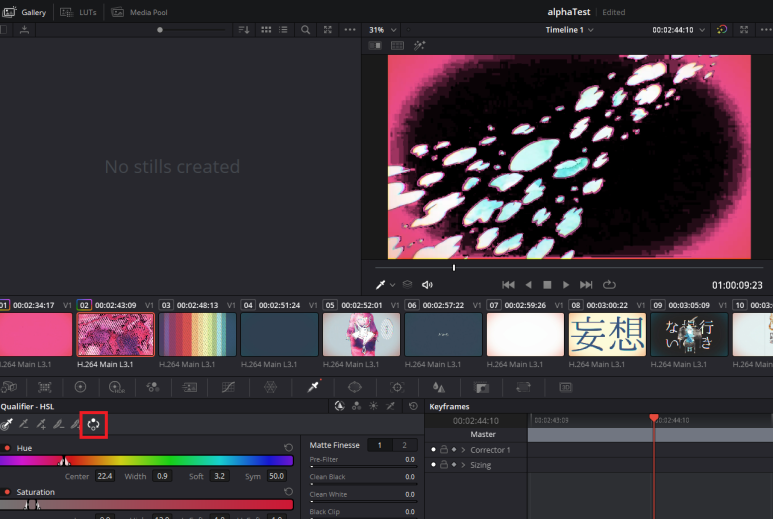The height and width of the screenshot is (519, 773).
Task: Open the Color Wheels palette
Action: 80,387
